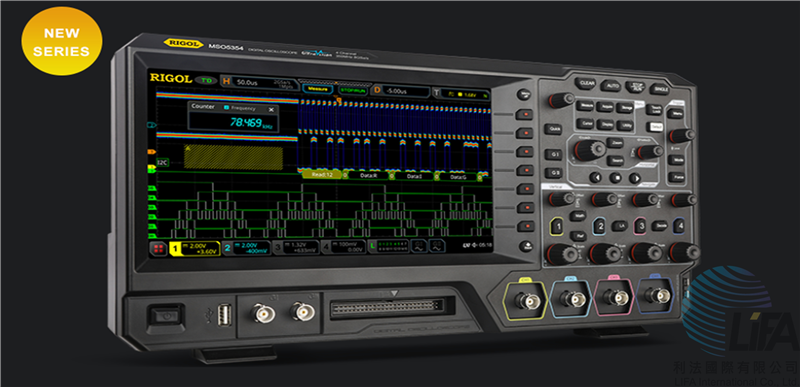Toggle channel 1 yellow front-panel key

click(x=558, y=225)
